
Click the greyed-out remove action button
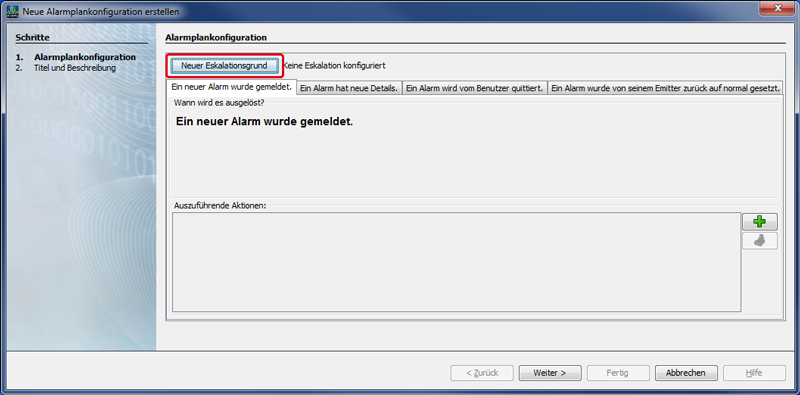[760, 241]
